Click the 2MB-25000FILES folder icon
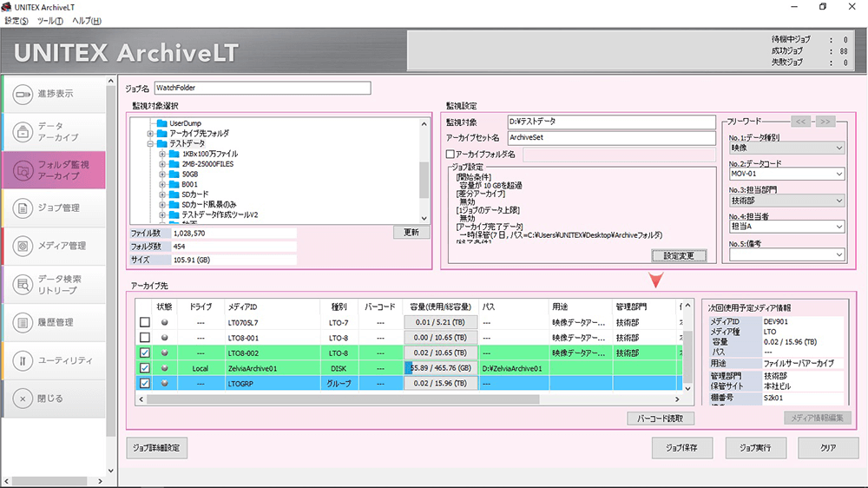Image resolution: width=868 pixels, height=488 pixels. coord(174,164)
